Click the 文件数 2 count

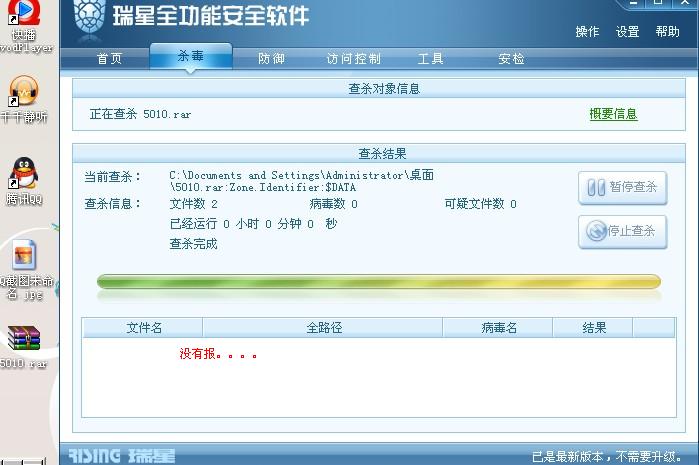(193, 204)
